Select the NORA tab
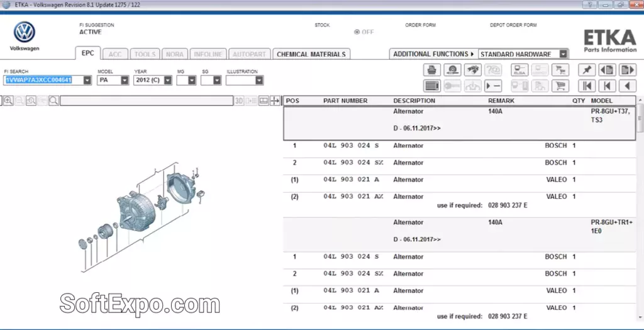 click(x=175, y=54)
